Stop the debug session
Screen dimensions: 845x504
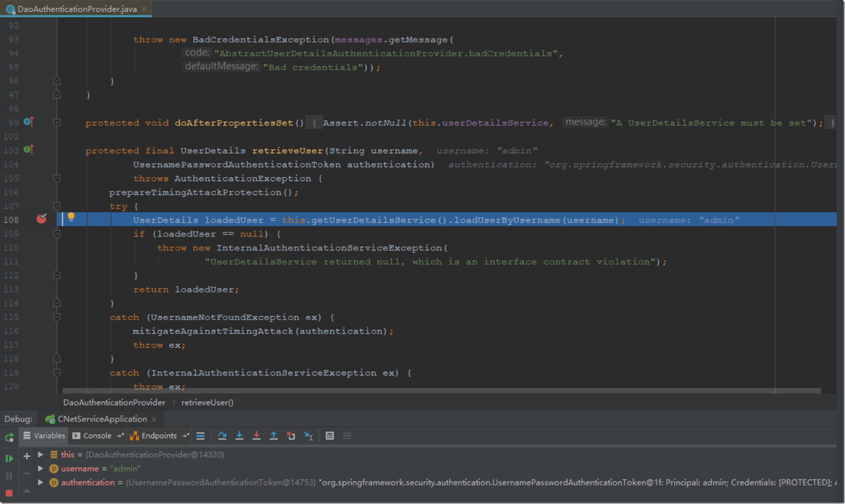(9, 493)
